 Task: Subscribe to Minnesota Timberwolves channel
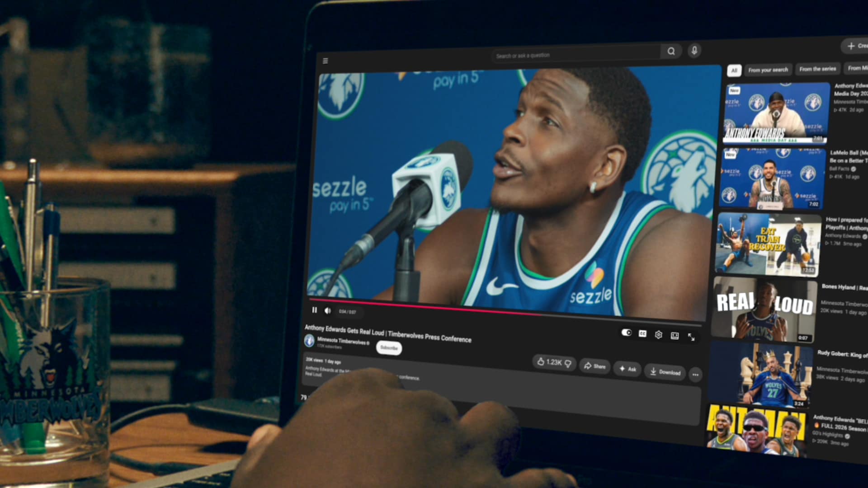(x=389, y=347)
